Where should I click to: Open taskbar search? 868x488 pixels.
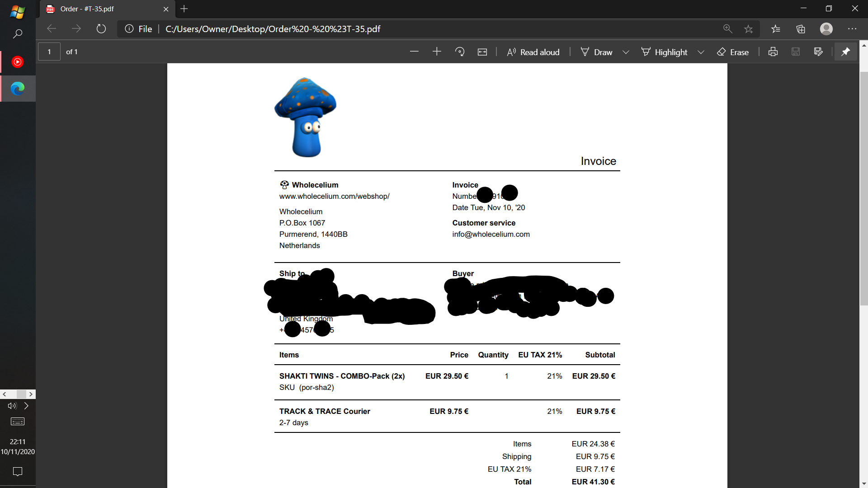click(x=18, y=34)
